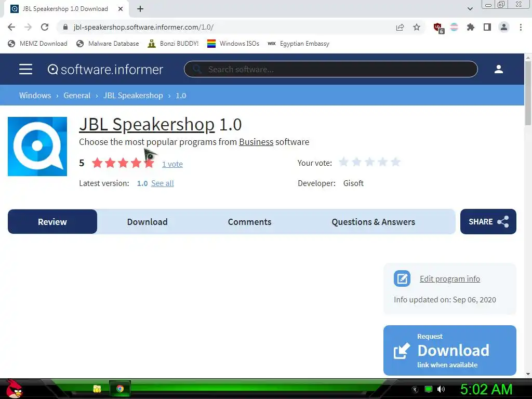Rate two stars in Your vote
Viewport: 532px width, 399px height.
(x=356, y=162)
